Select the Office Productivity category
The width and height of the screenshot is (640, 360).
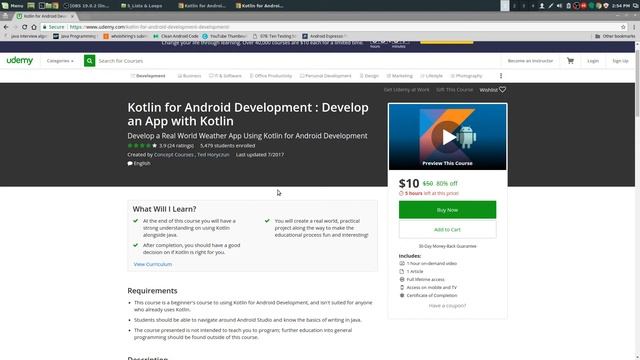(271, 76)
